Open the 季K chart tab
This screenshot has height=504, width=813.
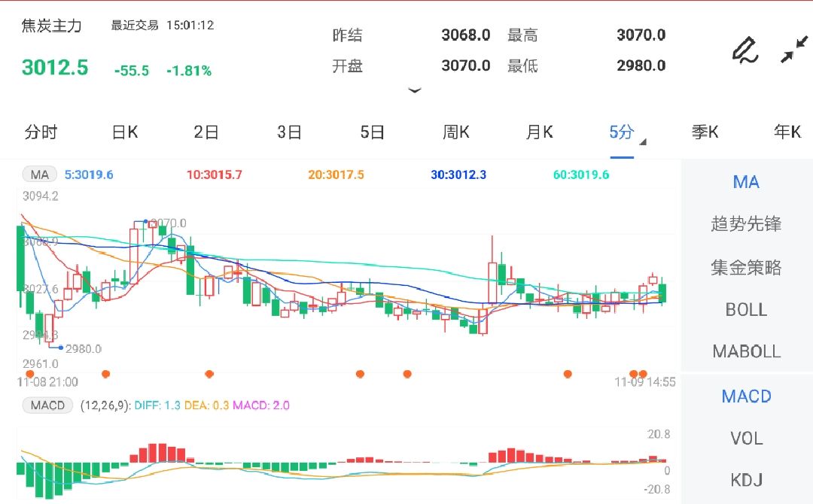pyautogui.click(x=705, y=132)
